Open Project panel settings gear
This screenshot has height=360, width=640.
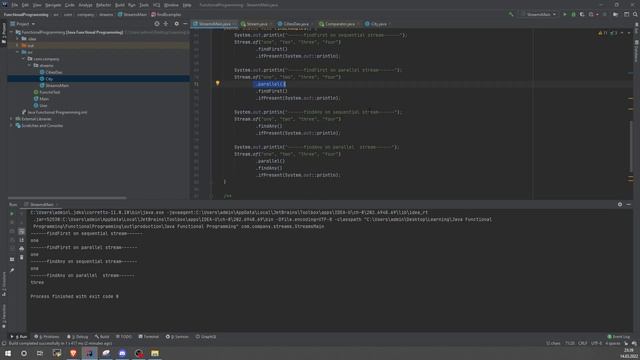(x=176, y=24)
